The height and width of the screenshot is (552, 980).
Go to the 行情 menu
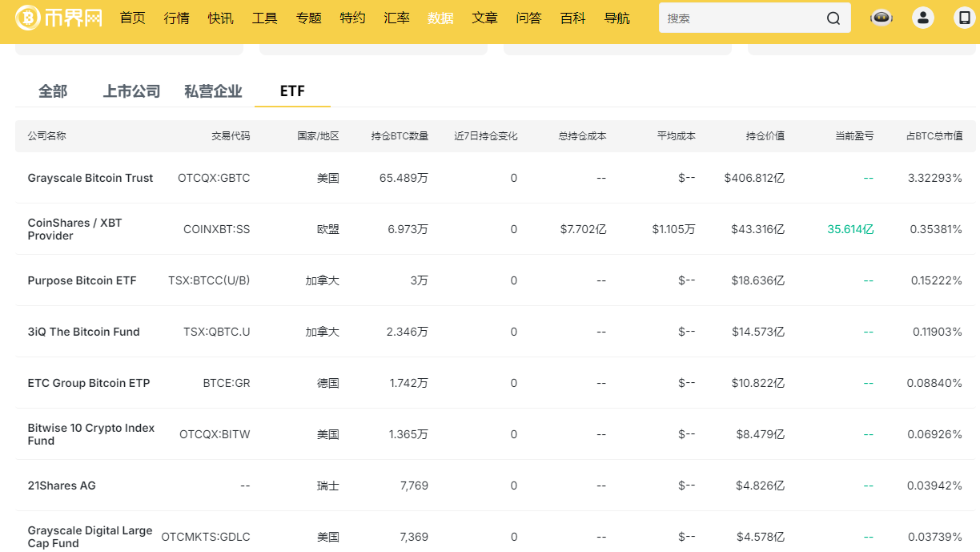[x=177, y=18]
